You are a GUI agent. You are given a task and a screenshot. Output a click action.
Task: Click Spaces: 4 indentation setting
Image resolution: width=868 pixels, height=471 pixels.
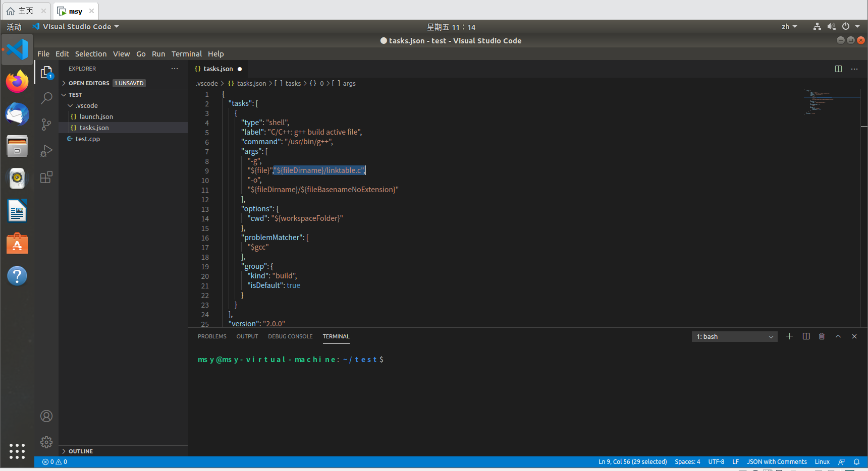click(x=687, y=462)
